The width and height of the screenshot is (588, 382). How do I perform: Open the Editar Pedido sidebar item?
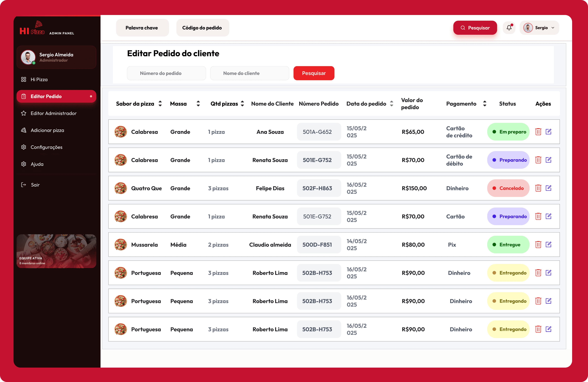(x=56, y=96)
